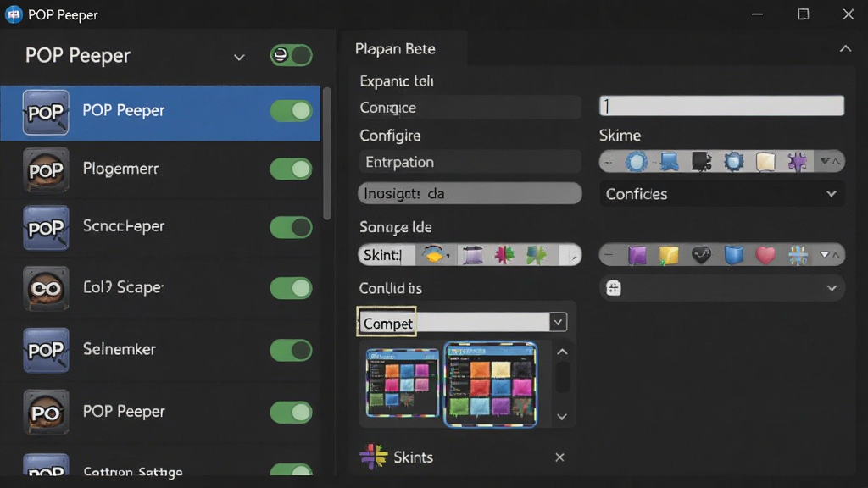Select the Plogemerr list entry
Viewport: 868px width, 488px height.
(x=160, y=169)
